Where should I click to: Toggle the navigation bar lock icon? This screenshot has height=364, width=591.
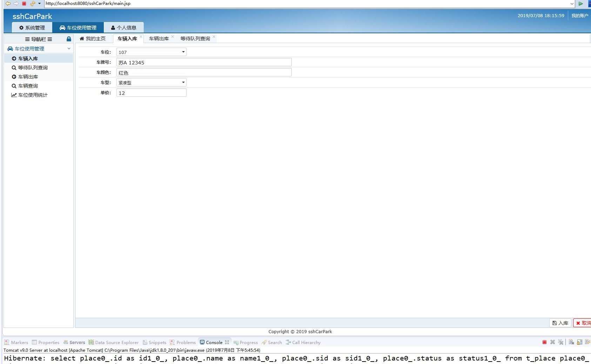pos(69,39)
